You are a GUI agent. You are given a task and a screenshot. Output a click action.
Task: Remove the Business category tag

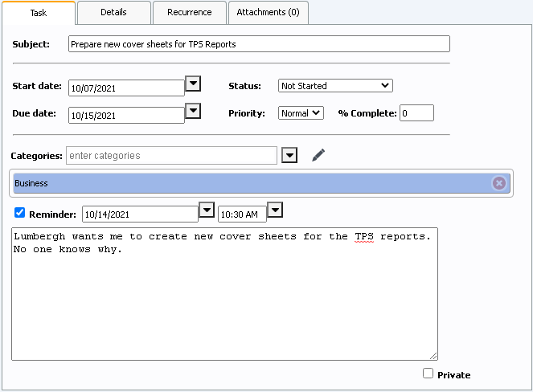pos(498,183)
